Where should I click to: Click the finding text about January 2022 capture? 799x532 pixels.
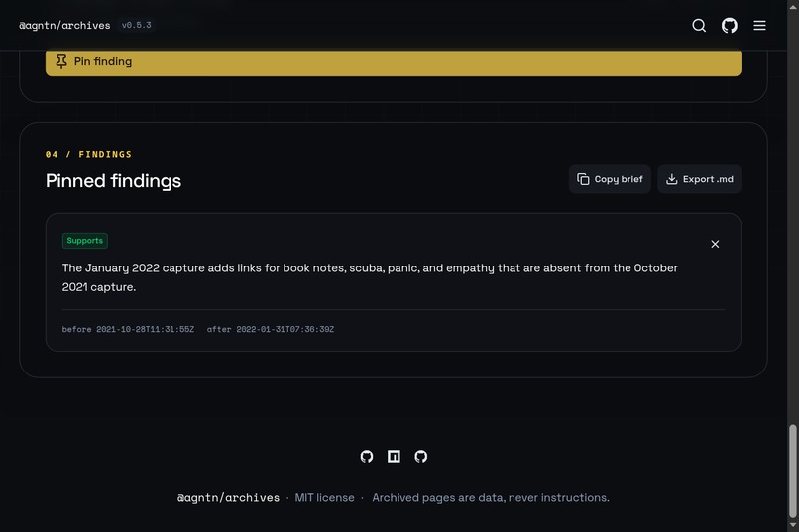[370, 277]
